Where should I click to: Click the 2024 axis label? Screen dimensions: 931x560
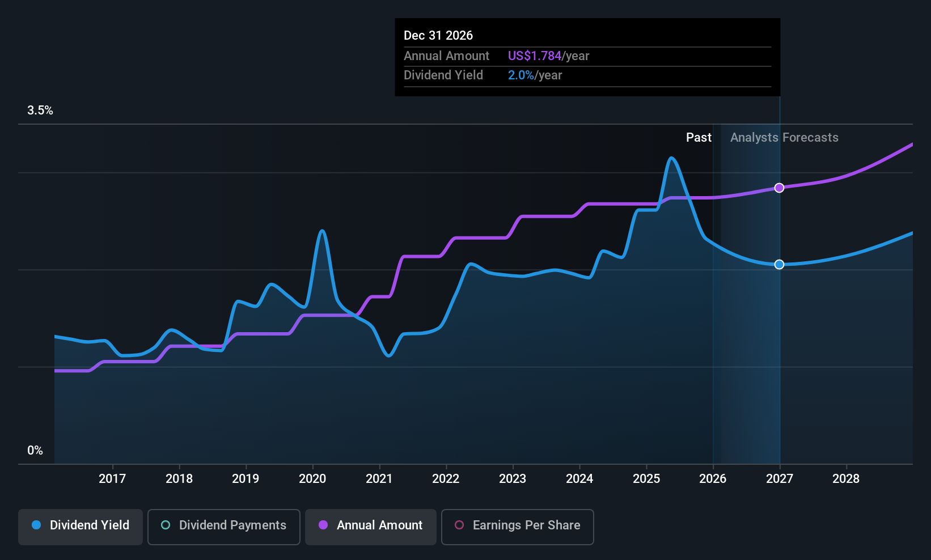(x=579, y=479)
